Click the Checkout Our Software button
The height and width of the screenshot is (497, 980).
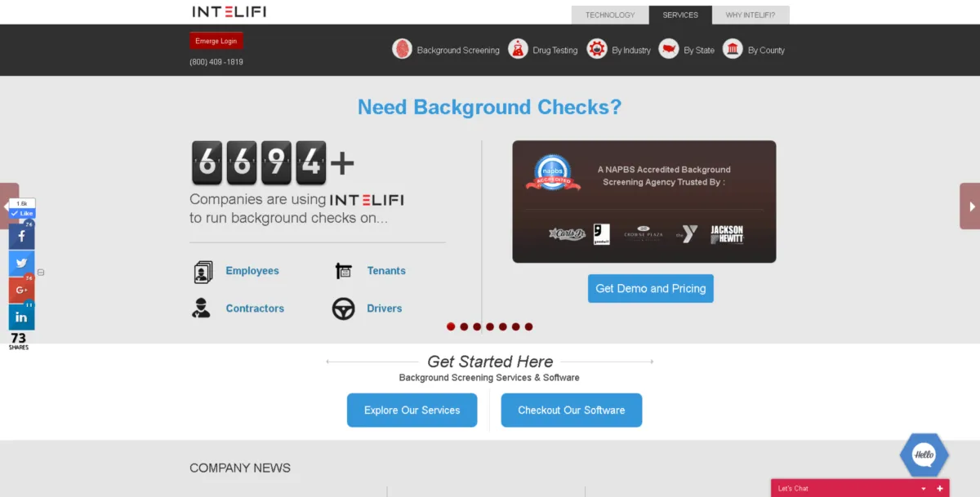tap(572, 410)
